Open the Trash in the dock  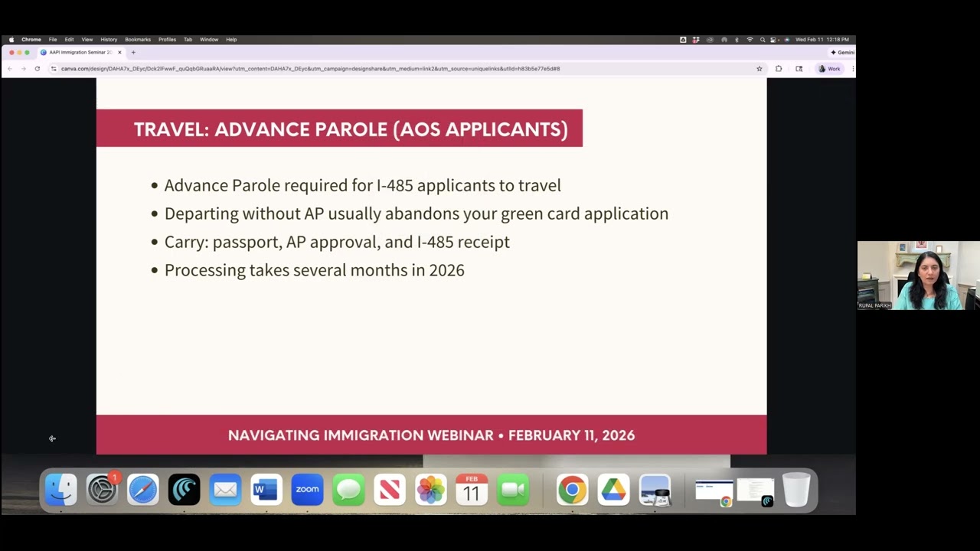click(x=796, y=490)
